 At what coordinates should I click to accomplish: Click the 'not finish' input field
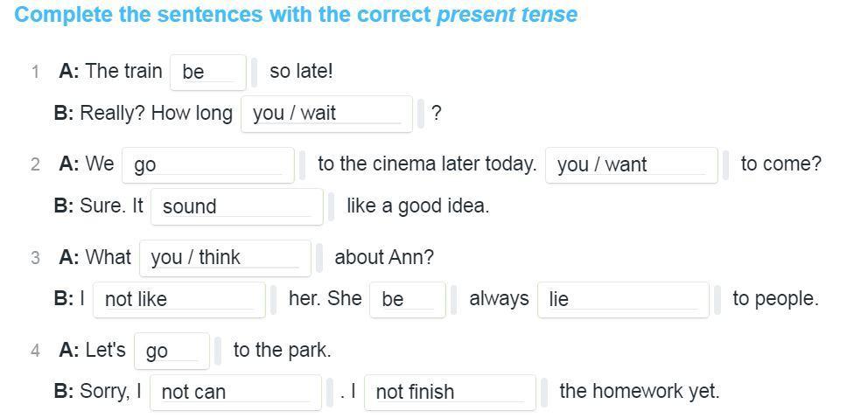(449, 392)
